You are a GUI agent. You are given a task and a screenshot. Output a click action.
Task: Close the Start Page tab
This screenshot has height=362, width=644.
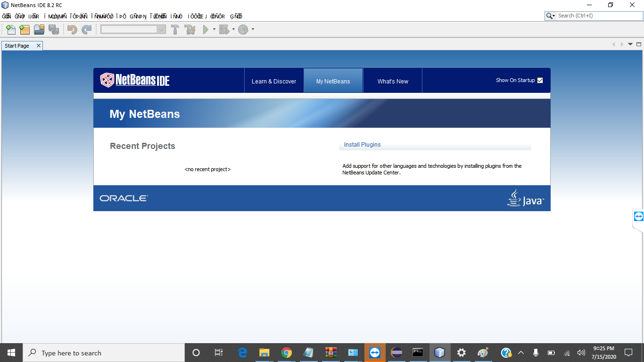[39, 46]
